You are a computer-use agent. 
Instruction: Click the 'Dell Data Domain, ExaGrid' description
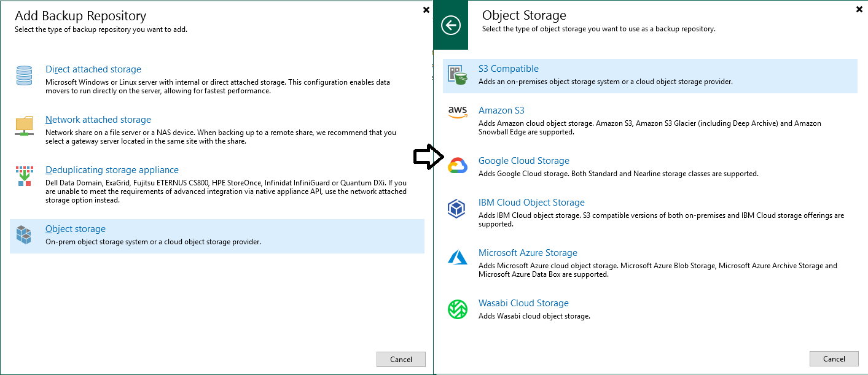(226, 191)
